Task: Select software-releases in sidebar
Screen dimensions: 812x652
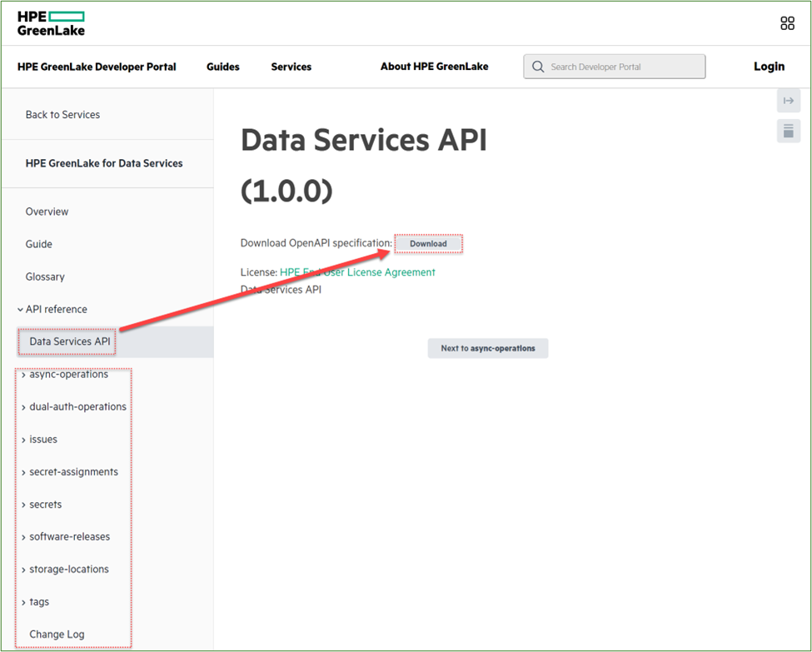Action: click(x=69, y=536)
